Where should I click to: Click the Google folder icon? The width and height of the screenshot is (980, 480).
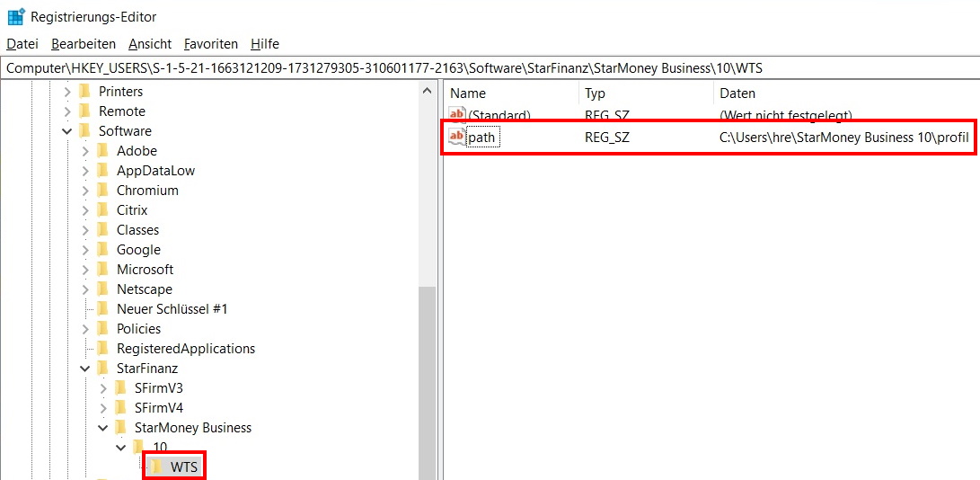[x=102, y=250]
